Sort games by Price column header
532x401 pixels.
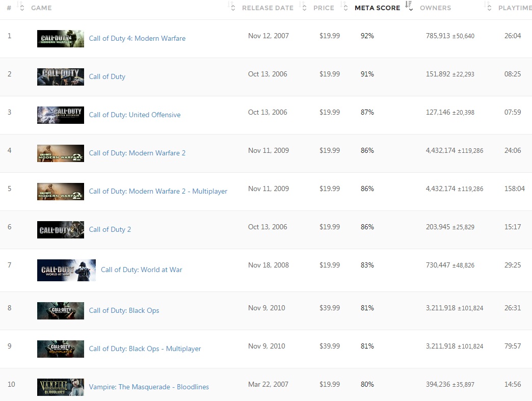(x=324, y=8)
